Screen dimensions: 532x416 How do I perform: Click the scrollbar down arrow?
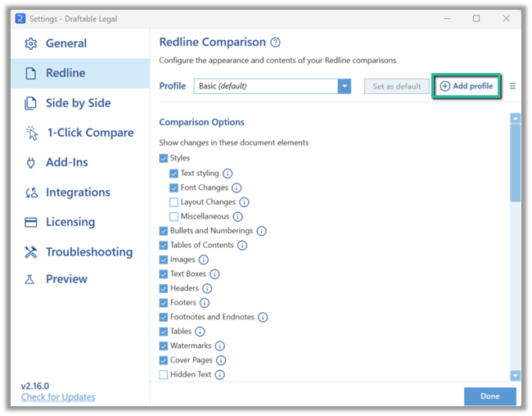coord(516,375)
